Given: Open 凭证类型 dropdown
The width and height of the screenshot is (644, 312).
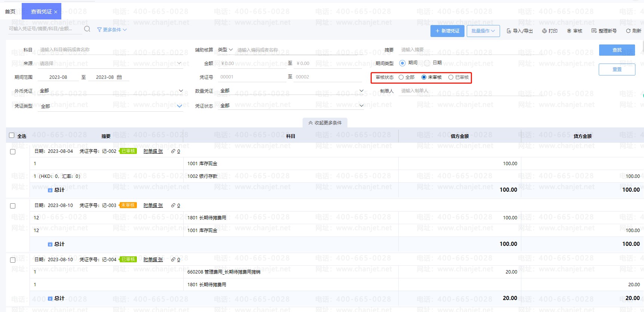Looking at the screenshot, I should coord(111,106).
